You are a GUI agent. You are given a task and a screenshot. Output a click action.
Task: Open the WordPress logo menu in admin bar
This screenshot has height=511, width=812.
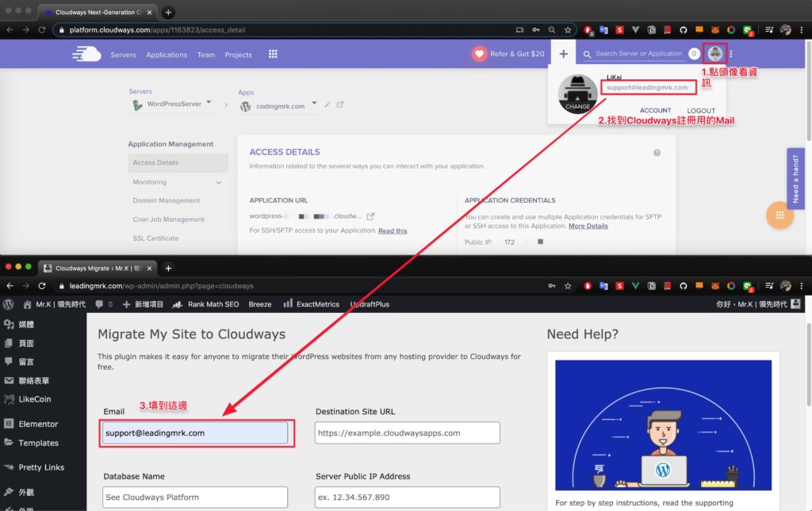click(8, 304)
